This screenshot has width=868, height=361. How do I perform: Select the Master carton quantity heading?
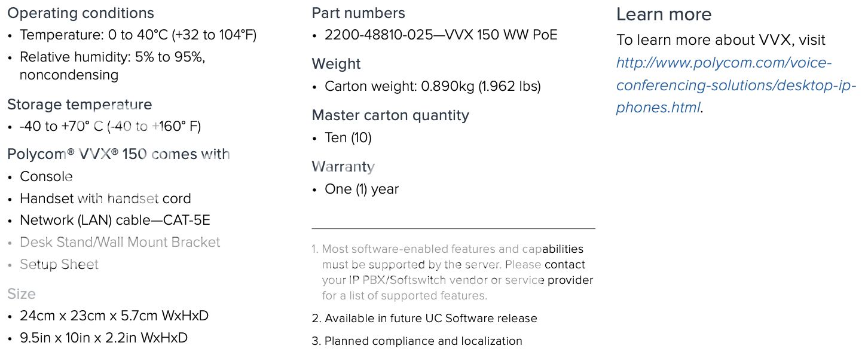point(390,115)
